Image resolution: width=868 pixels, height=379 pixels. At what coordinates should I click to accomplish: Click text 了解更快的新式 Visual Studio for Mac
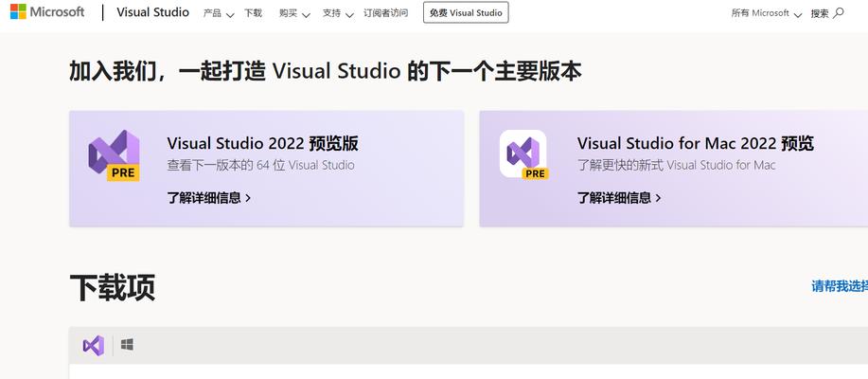(x=677, y=165)
